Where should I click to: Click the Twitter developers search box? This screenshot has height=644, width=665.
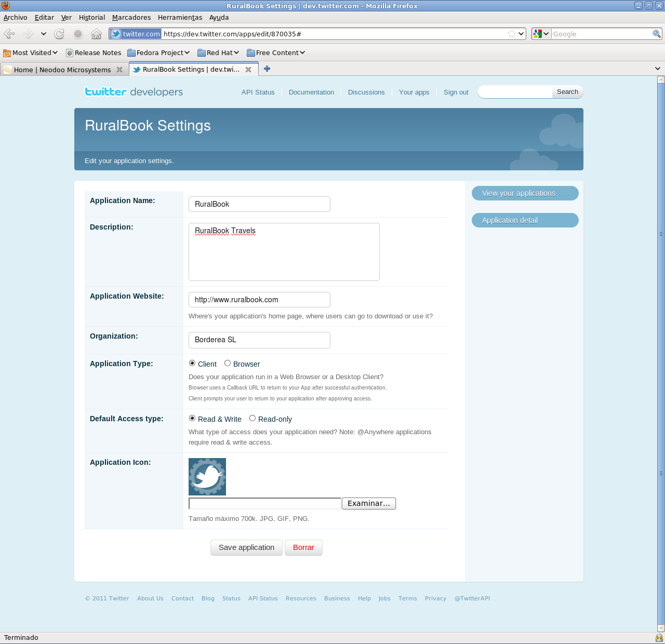515,92
